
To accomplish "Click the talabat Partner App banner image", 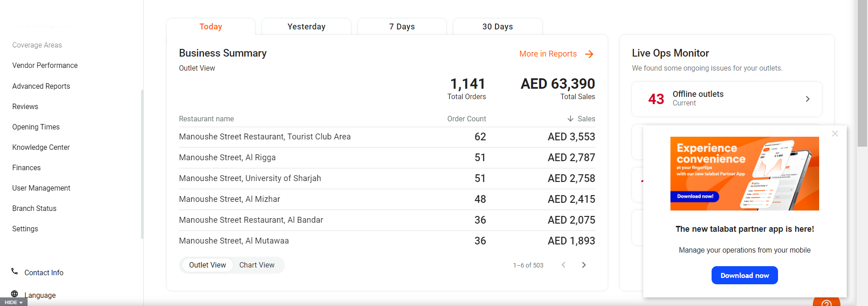I will 745,173.
